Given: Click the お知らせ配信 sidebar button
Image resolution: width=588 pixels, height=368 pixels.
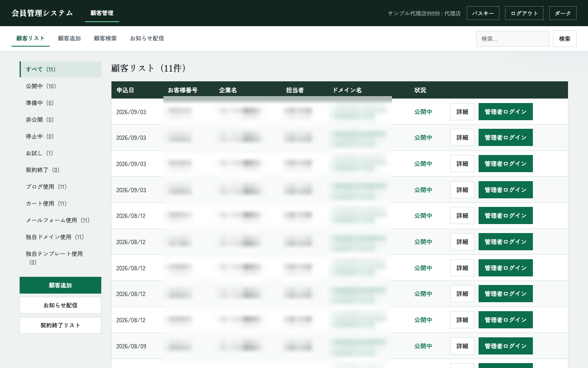Looking at the screenshot, I should click(60, 305).
